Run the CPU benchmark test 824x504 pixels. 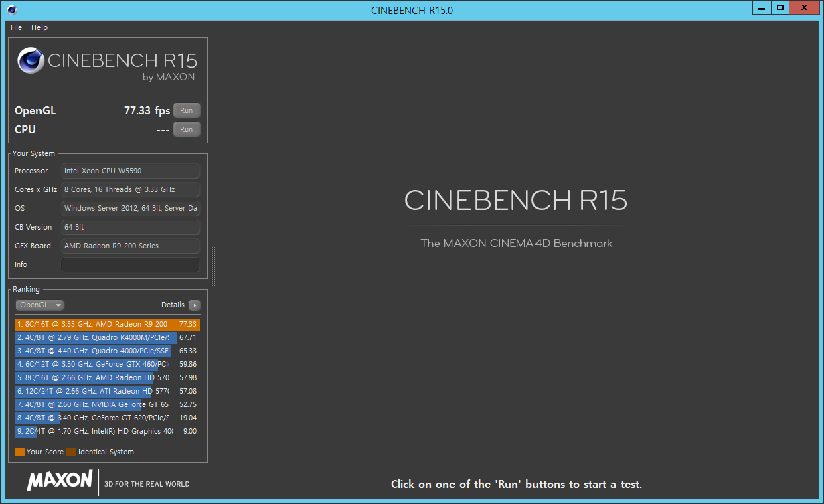(187, 129)
